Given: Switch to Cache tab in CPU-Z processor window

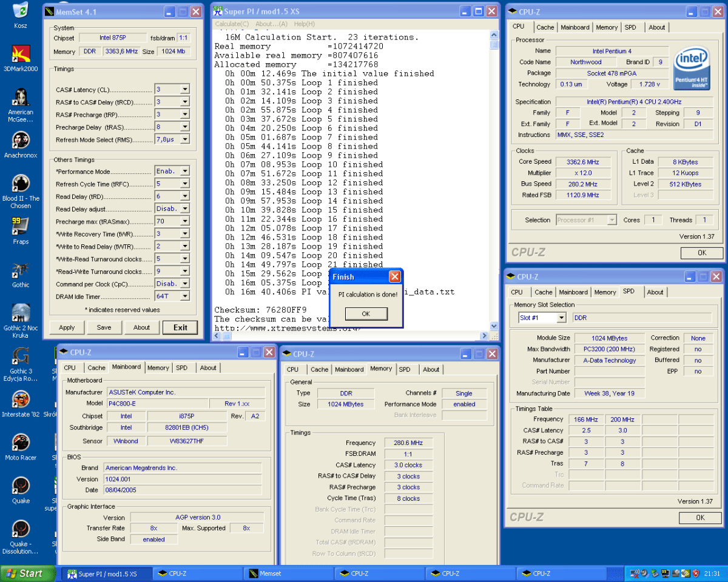Looking at the screenshot, I should click(545, 27).
